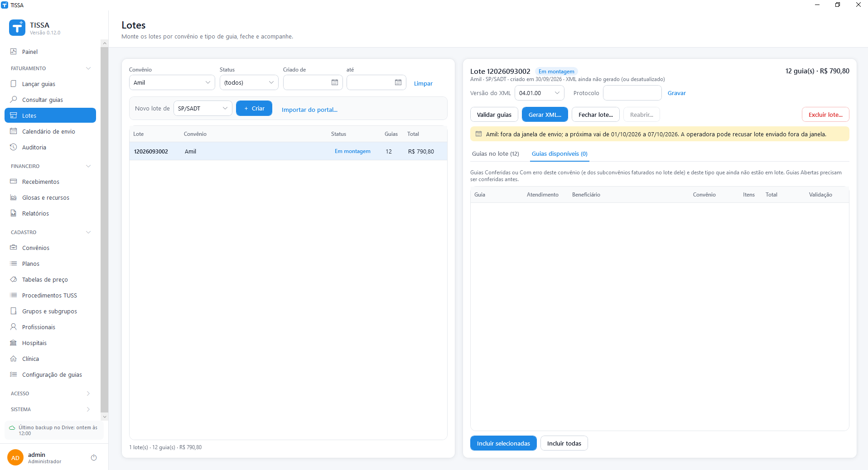This screenshot has width=868, height=470.
Task: Click the Convênios icon
Action: 14,248
